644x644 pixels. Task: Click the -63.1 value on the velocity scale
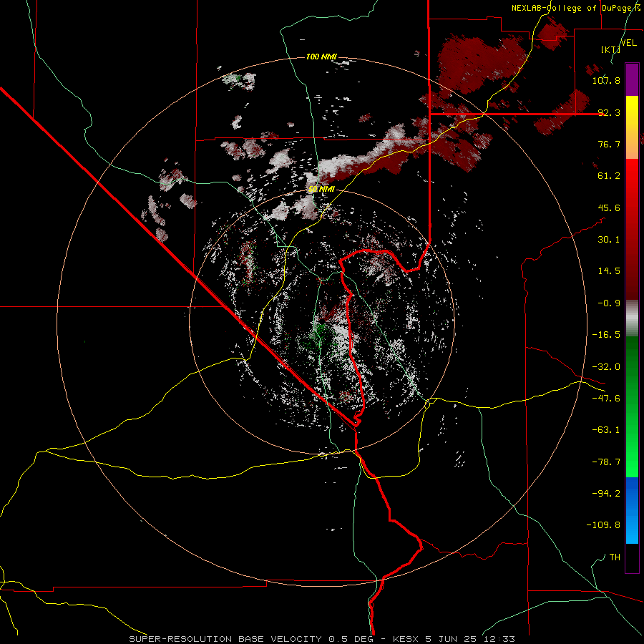[x=606, y=430]
